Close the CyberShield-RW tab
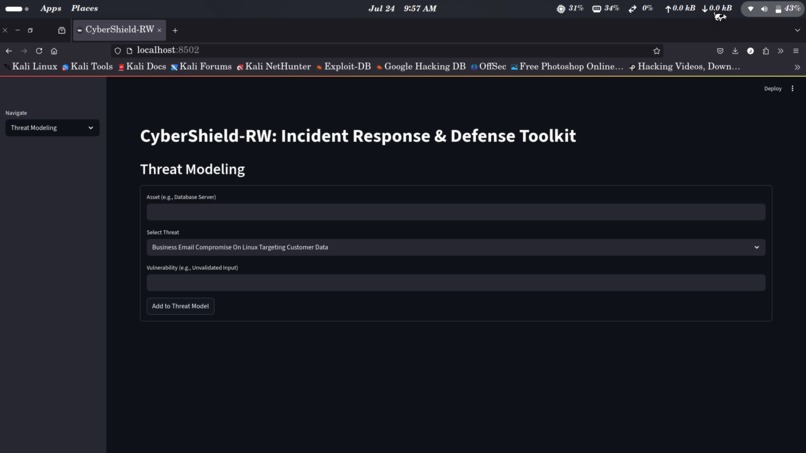Viewport: 806px width, 453px height. tap(159, 30)
